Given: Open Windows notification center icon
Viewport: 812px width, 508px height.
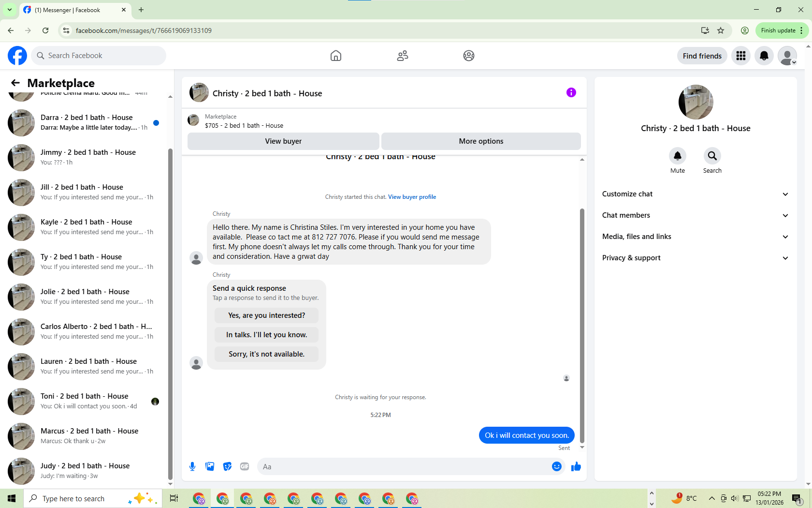Looking at the screenshot, I should click(797, 498).
